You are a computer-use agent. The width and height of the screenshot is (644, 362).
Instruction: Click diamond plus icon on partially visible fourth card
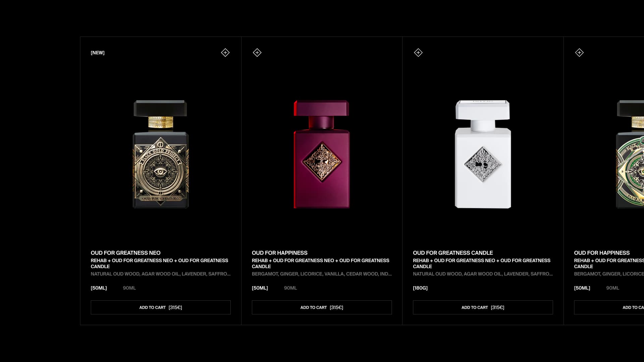579,53
